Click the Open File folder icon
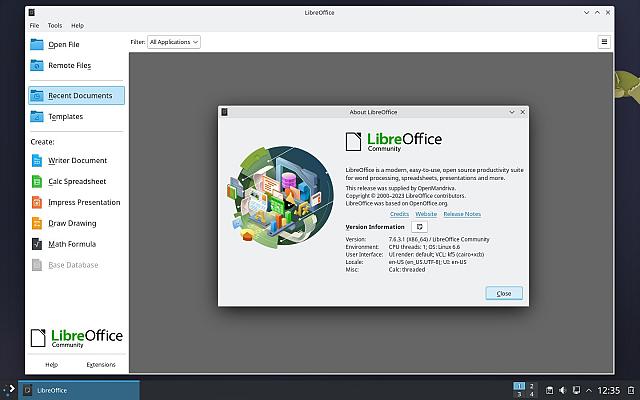640x400 pixels. coord(37,44)
